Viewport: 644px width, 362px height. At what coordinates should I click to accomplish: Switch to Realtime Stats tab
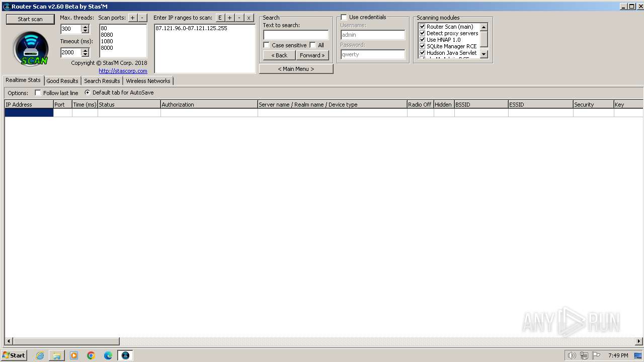coord(23,80)
